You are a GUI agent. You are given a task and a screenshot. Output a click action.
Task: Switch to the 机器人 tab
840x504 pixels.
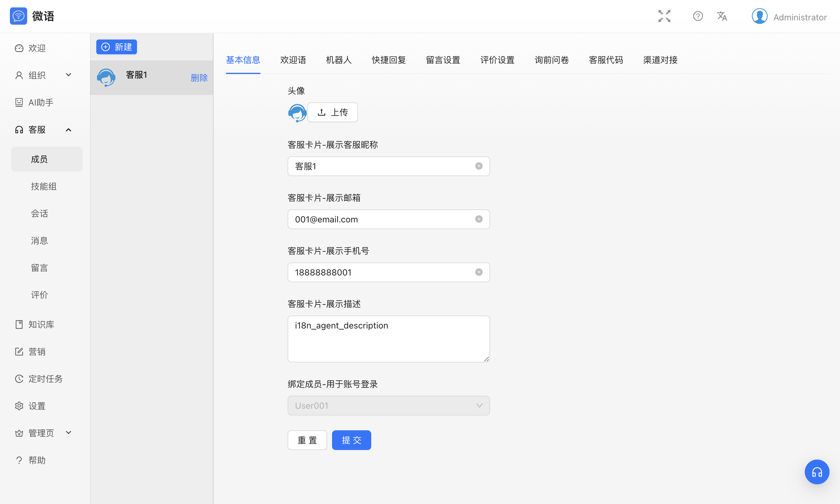coord(339,60)
